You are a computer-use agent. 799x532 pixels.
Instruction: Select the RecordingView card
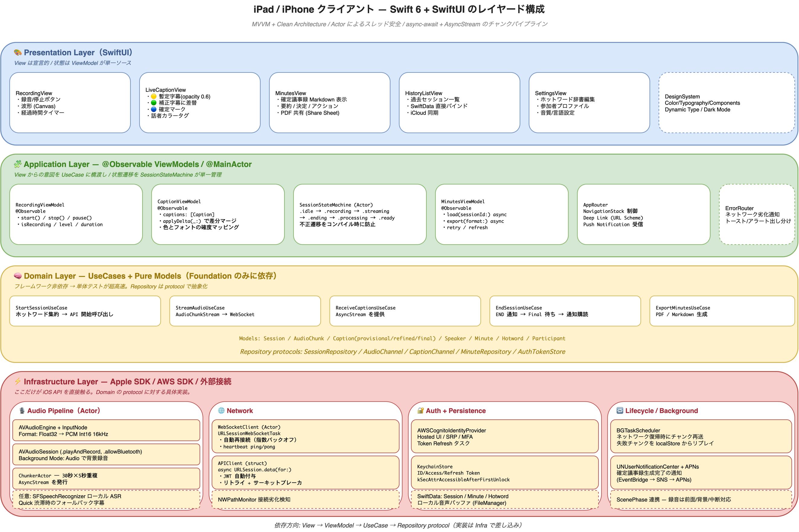coord(70,102)
